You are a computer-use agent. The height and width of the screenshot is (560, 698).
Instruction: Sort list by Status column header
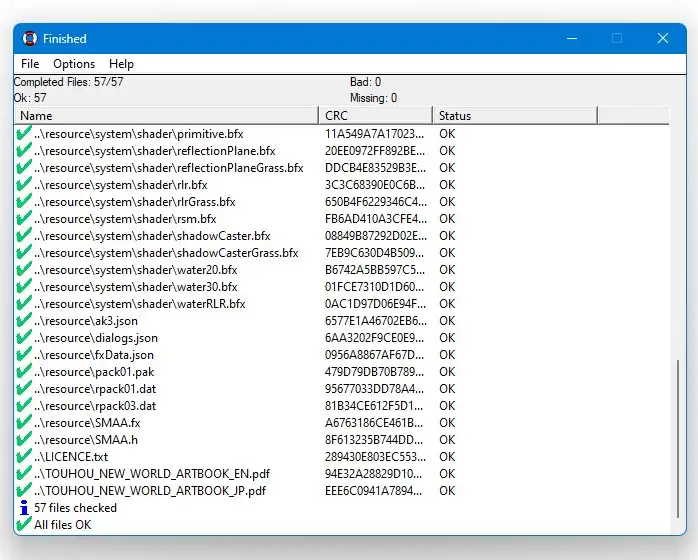point(514,116)
